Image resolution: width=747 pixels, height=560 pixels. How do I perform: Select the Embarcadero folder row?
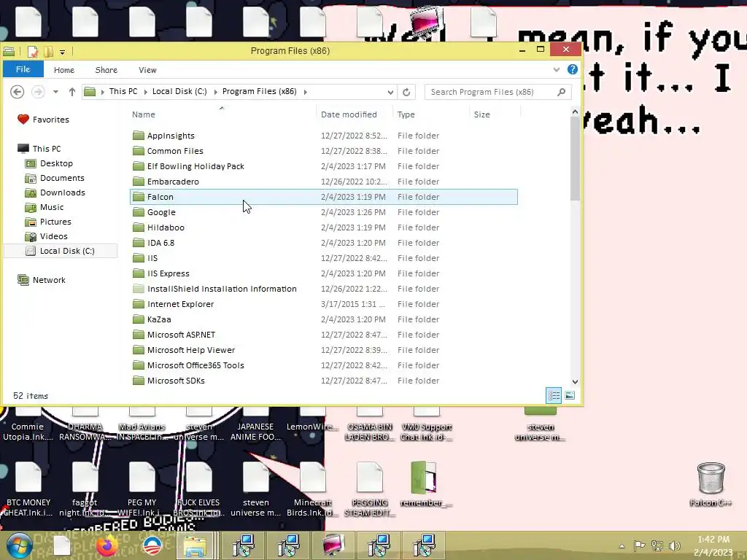click(323, 182)
